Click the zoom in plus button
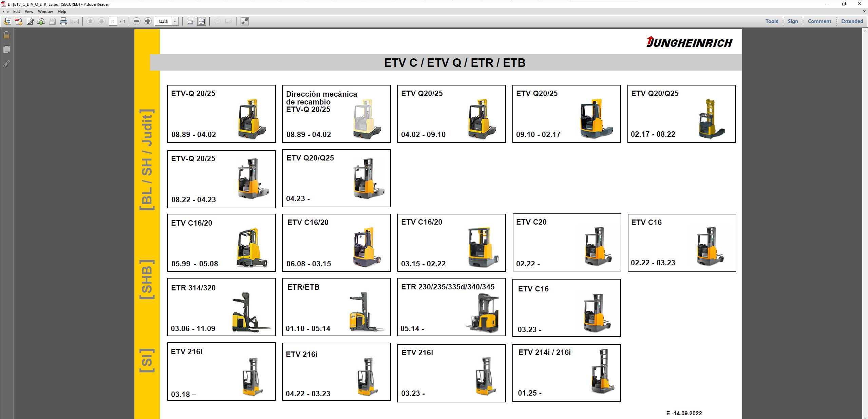The width and height of the screenshot is (868, 419). click(148, 21)
